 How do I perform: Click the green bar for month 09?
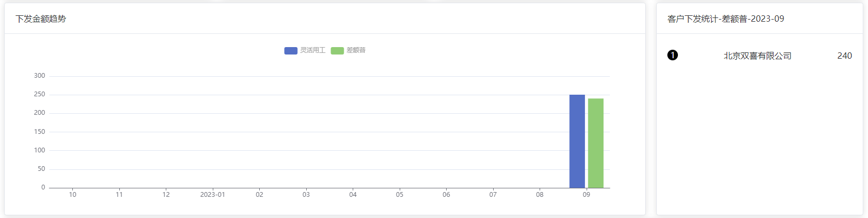pyautogui.click(x=596, y=143)
